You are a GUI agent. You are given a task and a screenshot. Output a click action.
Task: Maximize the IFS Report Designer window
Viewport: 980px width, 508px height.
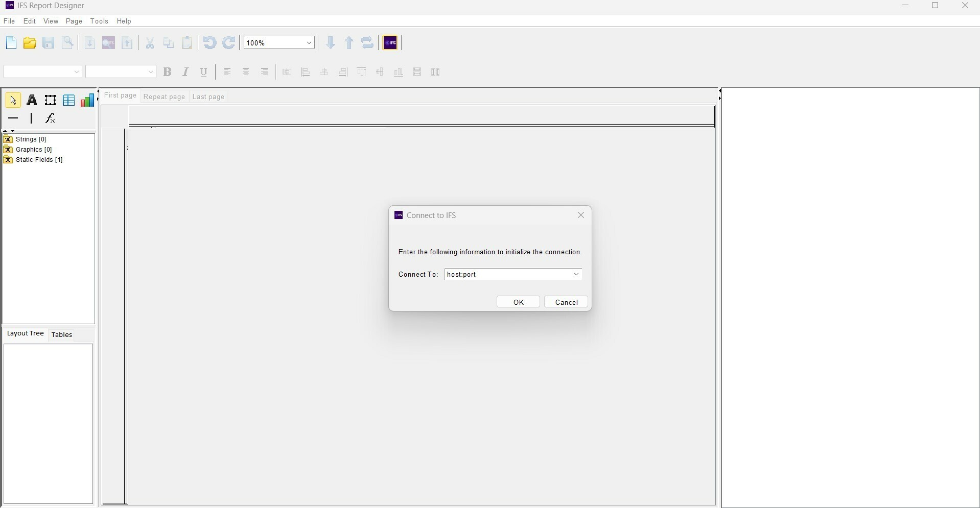(935, 6)
